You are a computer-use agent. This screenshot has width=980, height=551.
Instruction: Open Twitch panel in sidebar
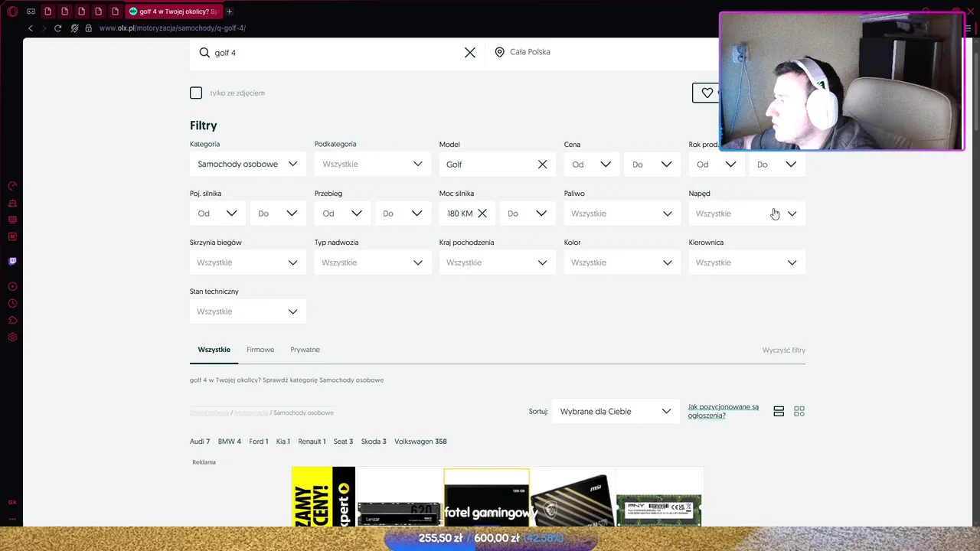[12, 261]
